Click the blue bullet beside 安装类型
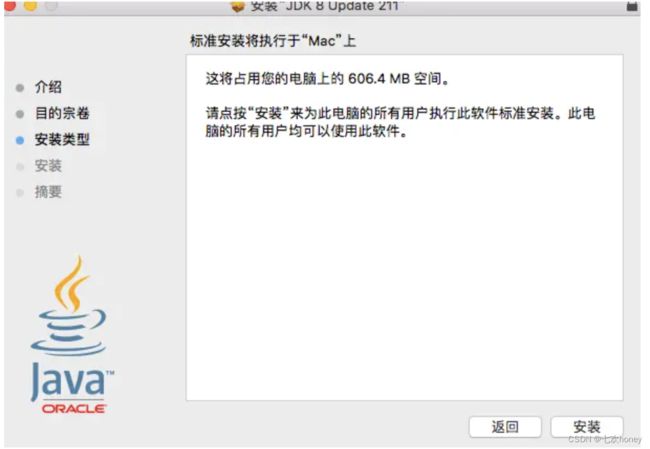 [x=20, y=140]
